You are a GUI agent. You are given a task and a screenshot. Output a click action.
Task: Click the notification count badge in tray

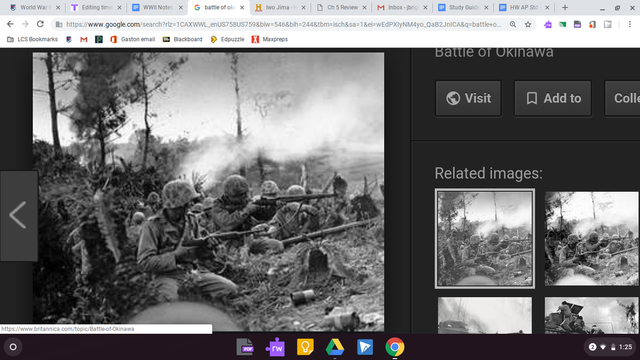(x=592, y=347)
